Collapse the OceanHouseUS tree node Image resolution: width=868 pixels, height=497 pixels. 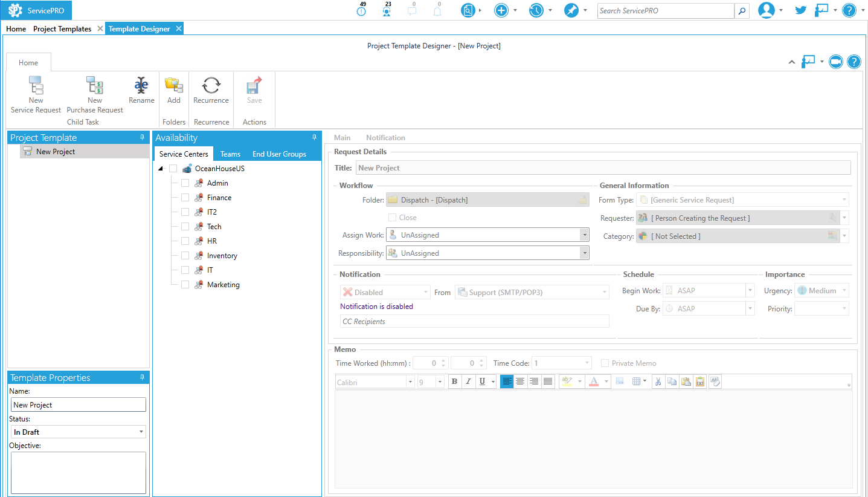coord(161,169)
